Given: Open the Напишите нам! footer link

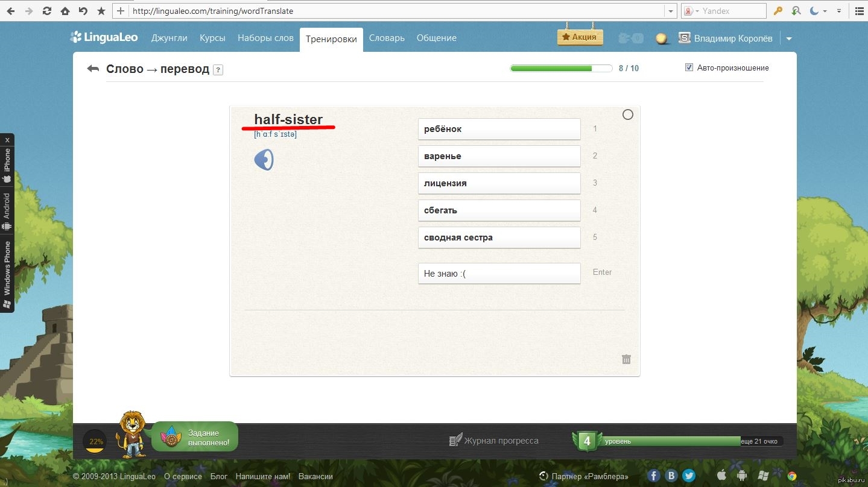Looking at the screenshot, I should [x=263, y=476].
